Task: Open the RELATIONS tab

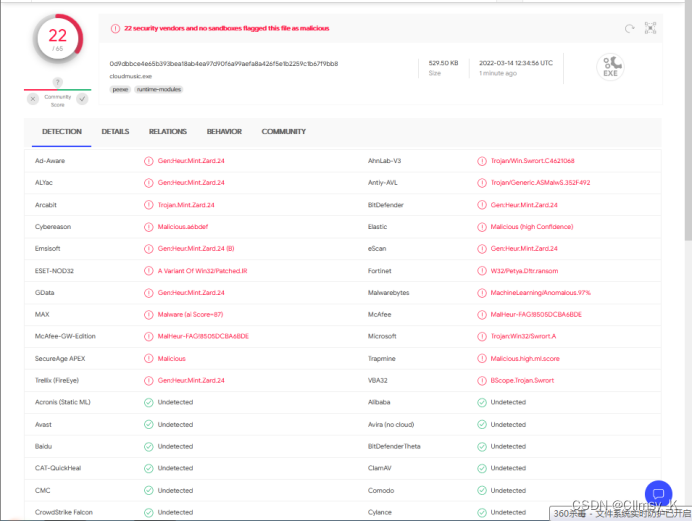Action: tap(168, 132)
